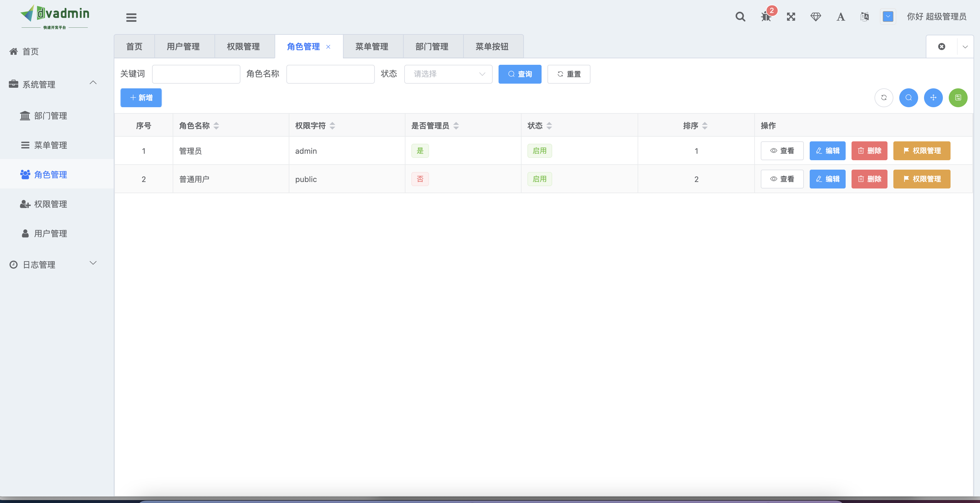Sort table by 角色名称 column
Image resolution: width=980 pixels, height=503 pixels.
click(216, 126)
